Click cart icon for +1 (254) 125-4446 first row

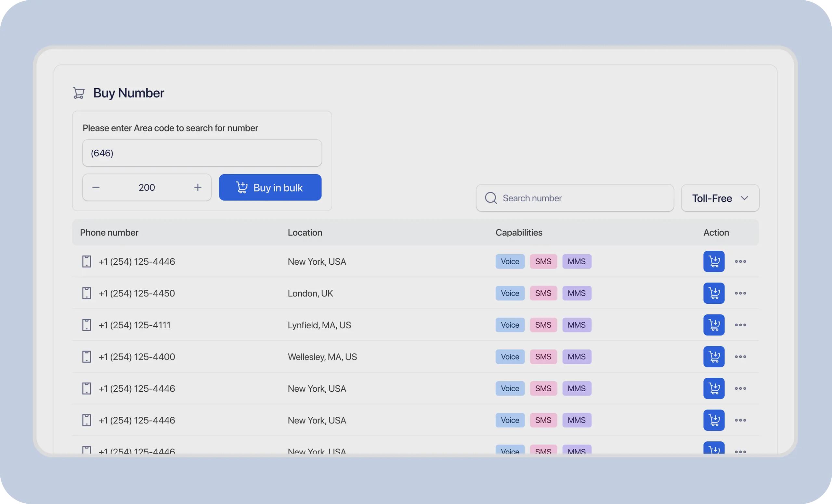[x=713, y=261]
